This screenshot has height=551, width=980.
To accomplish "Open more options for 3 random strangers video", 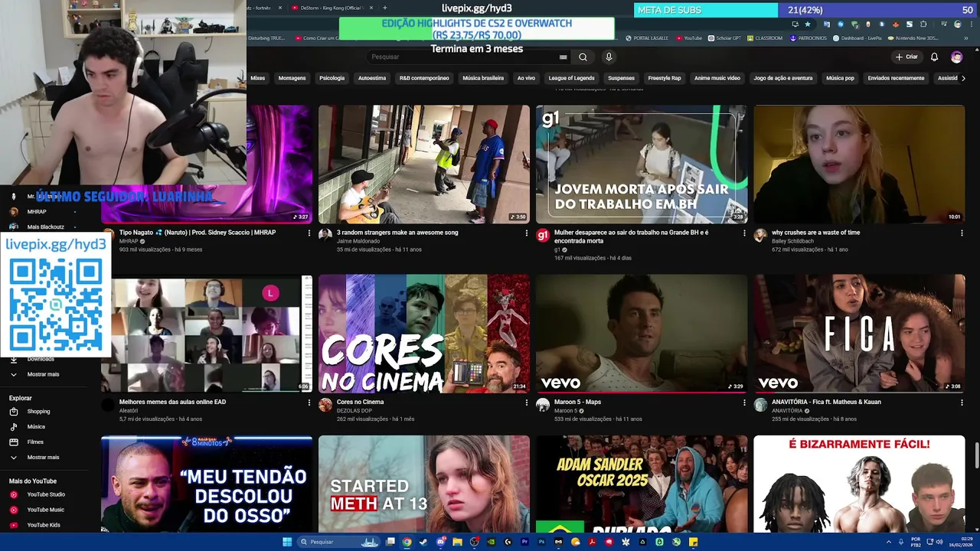I will point(527,233).
